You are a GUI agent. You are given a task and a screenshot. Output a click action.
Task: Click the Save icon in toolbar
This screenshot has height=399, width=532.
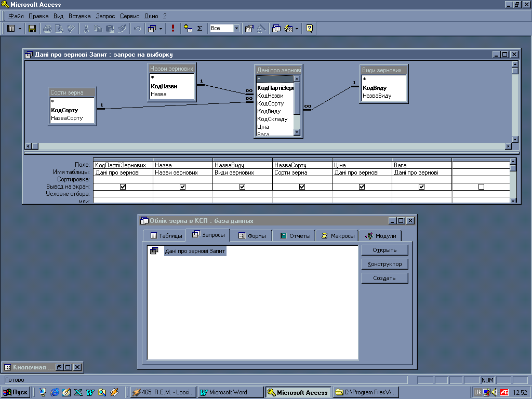[x=32, y=29]
